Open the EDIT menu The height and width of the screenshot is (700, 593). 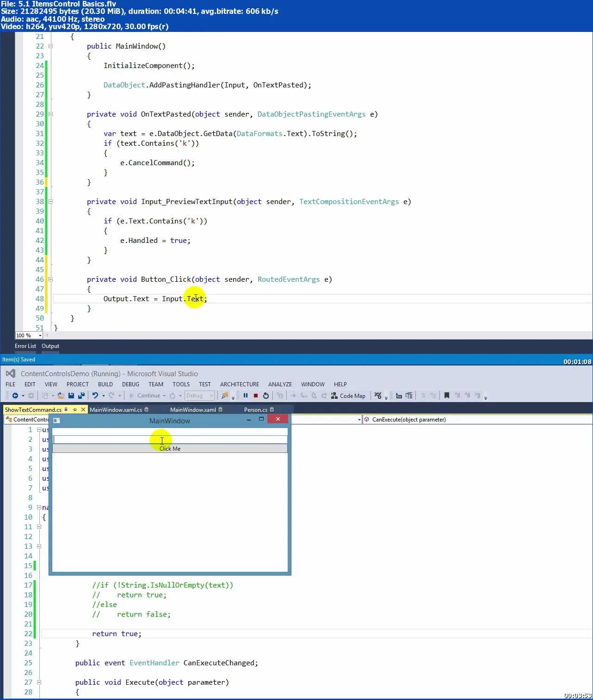(x=30, y=384)
